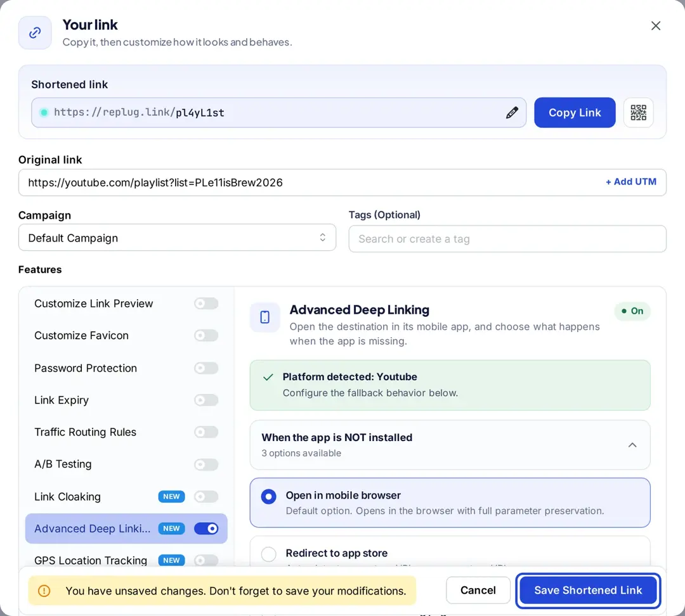This screenshot has width=685, height=616.
Task: Choose Redirect to app store option
Action: 450,552
